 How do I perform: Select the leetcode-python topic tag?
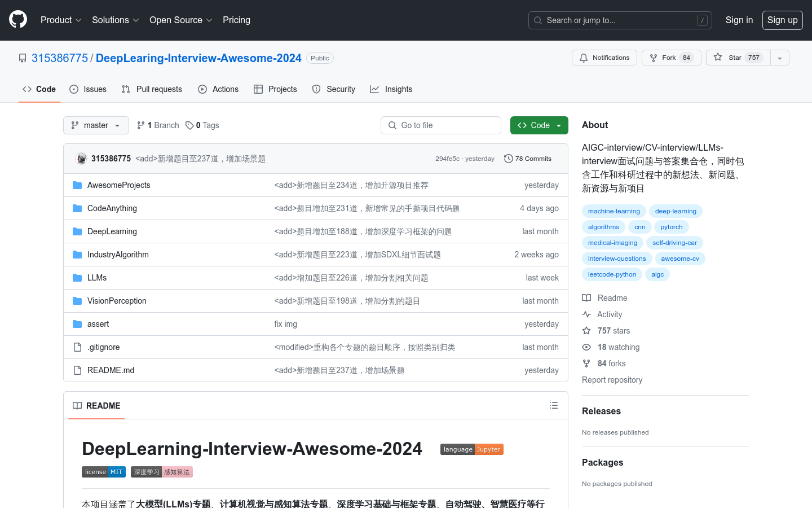point(612,274)
